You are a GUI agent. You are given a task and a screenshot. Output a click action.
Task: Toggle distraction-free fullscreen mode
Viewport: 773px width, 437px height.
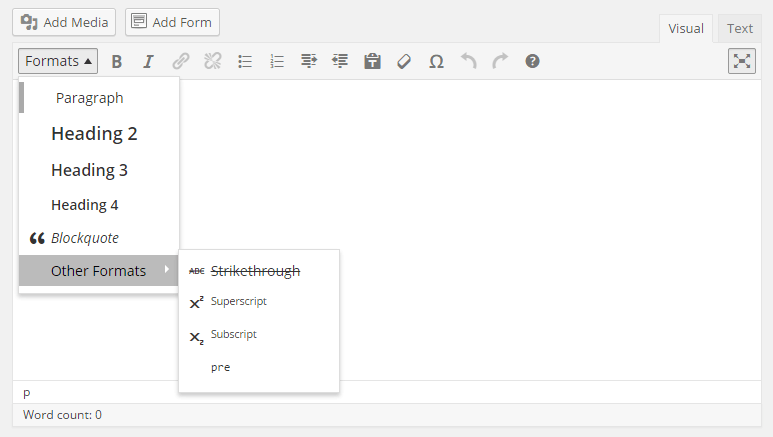(741, 61)
